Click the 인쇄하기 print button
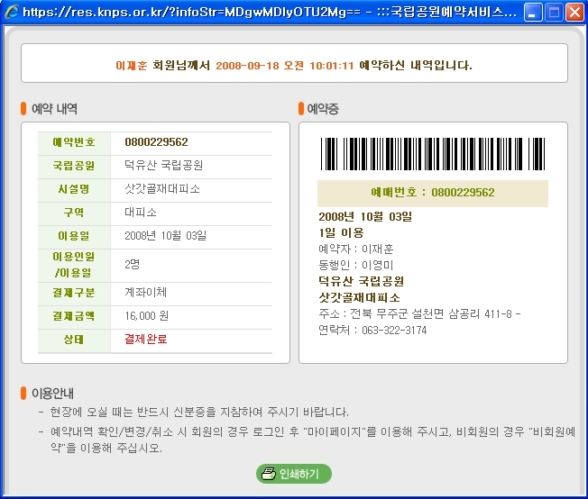Screen dimensions: 588x499 [294, 474]
